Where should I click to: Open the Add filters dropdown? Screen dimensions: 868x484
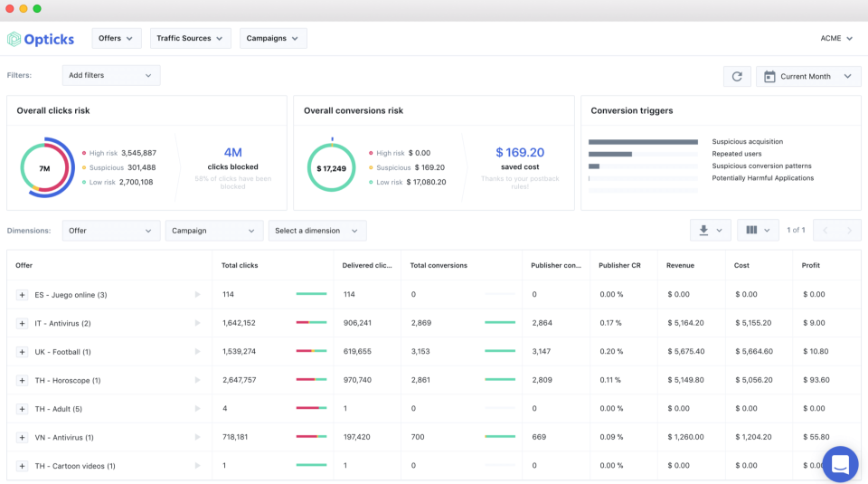110,76
